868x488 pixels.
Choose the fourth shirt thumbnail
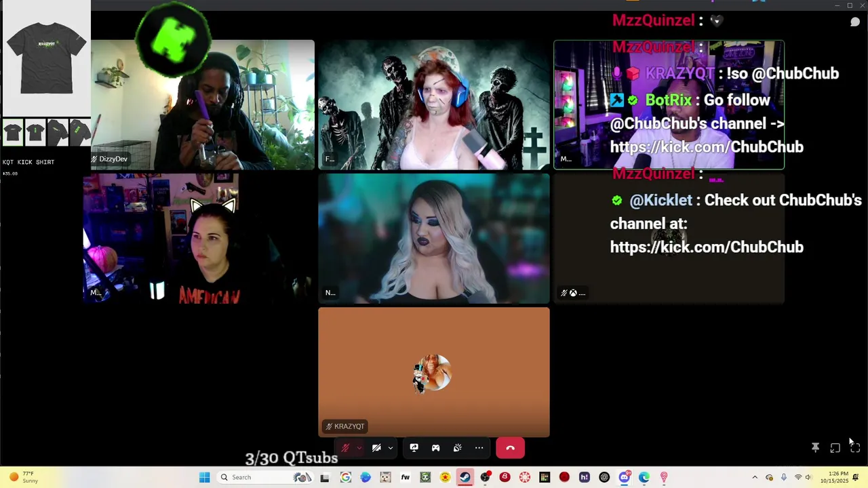point(79,132)
